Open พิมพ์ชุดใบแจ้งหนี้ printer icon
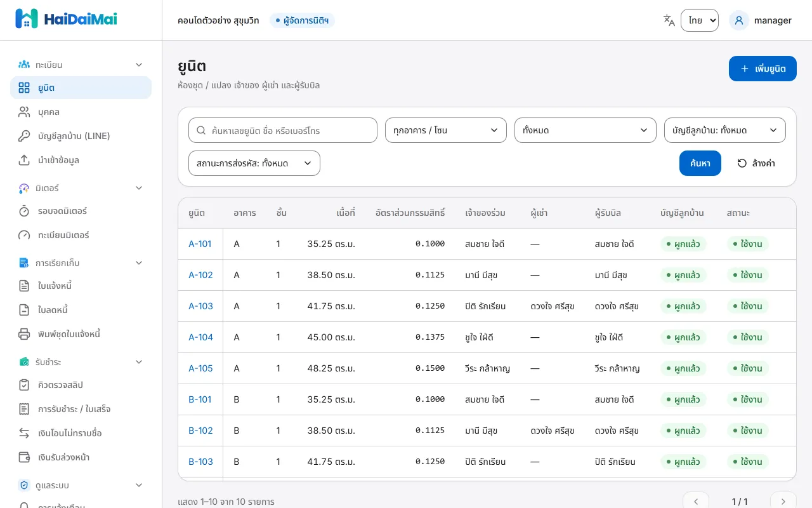Screen dimensions: 812x508 click(24, 334)
